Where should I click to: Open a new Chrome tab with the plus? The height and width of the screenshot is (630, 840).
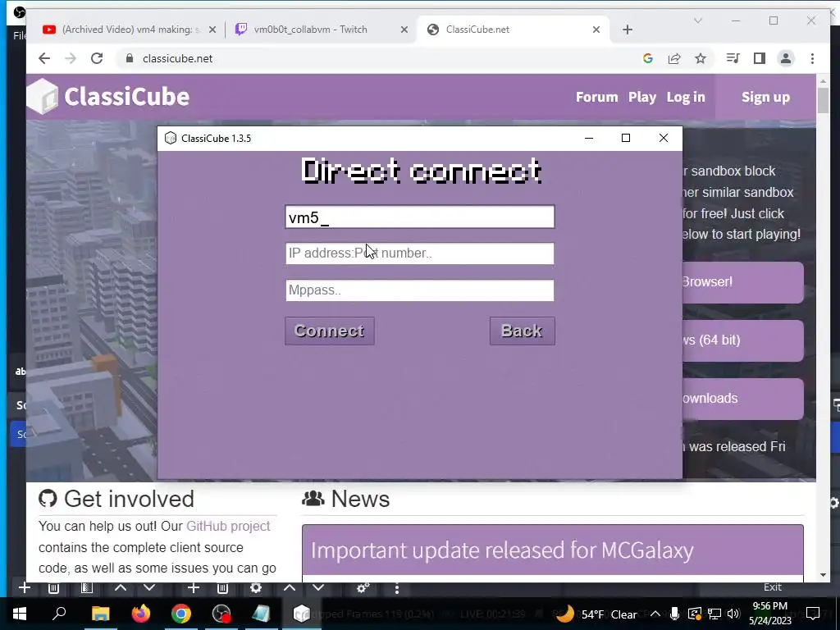click(628, 30)
